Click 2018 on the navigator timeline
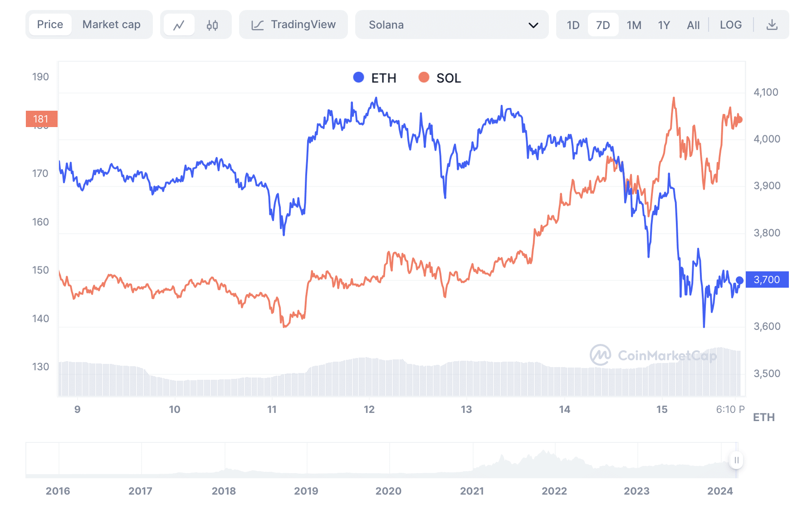Screen dimensions: 812x520 (224, 491)
